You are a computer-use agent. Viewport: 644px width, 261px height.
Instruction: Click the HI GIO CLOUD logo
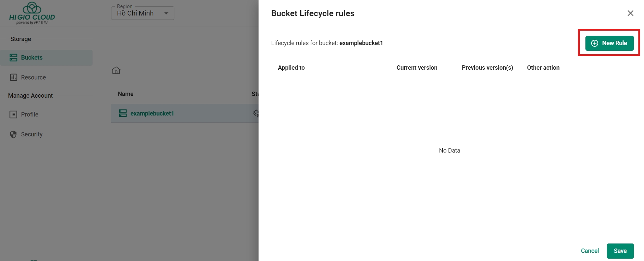click(x=32, y=13)
